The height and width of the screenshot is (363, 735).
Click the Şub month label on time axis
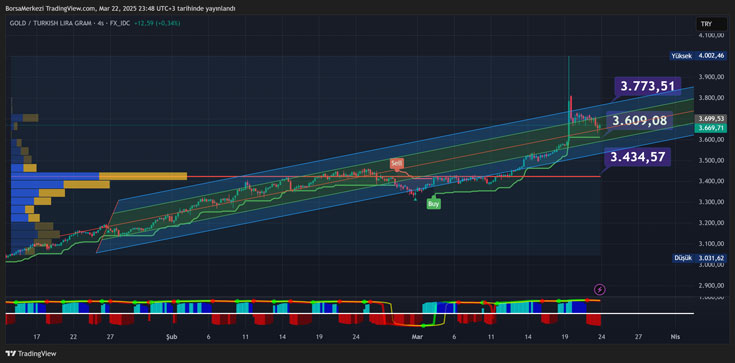click(172, 337)
